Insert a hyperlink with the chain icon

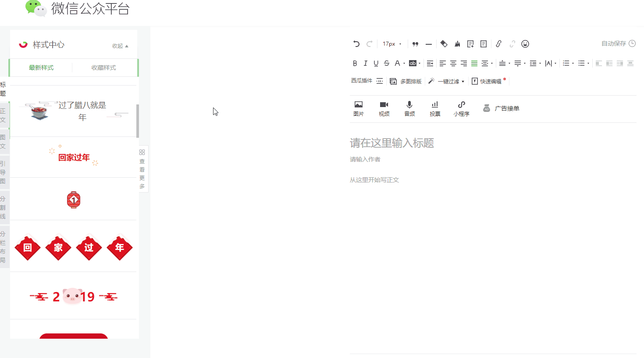pyautogui.click(x=498, y=44)
